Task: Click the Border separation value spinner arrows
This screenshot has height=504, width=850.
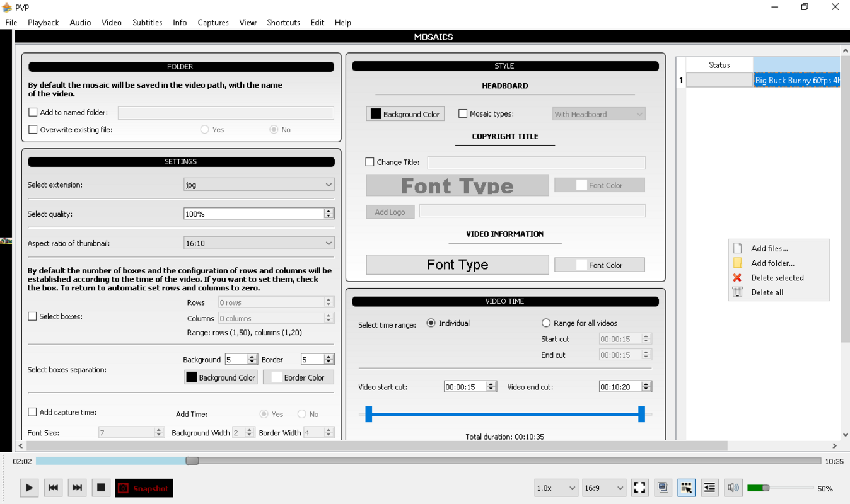Action: click(329, 359)
